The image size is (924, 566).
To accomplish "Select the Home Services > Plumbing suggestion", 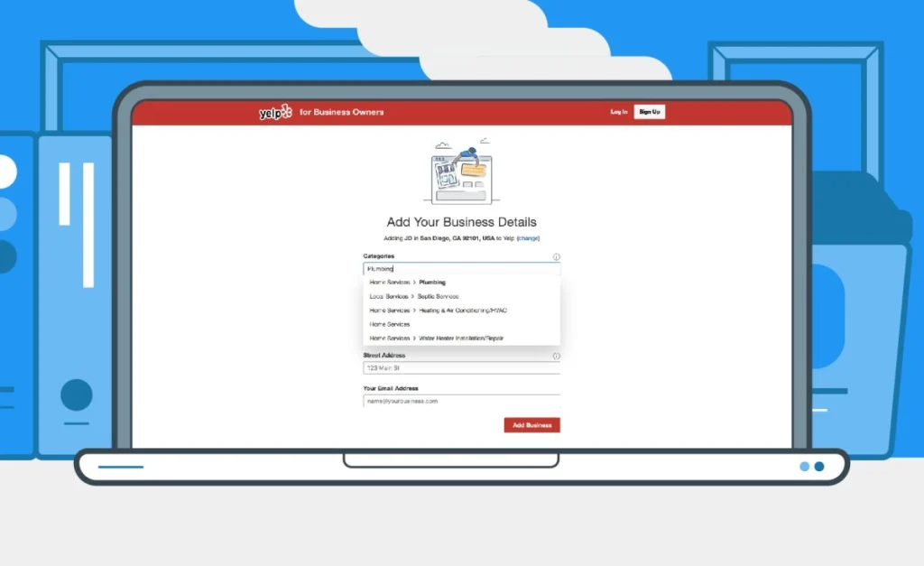I will [406, 282].
